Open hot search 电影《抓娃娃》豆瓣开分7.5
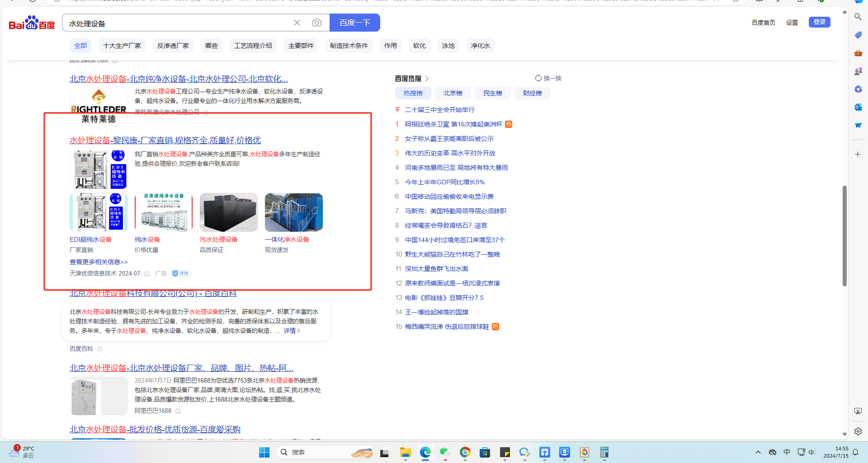Screen dimensions: 868x463 pyautogui.click(x=444, y=298)
